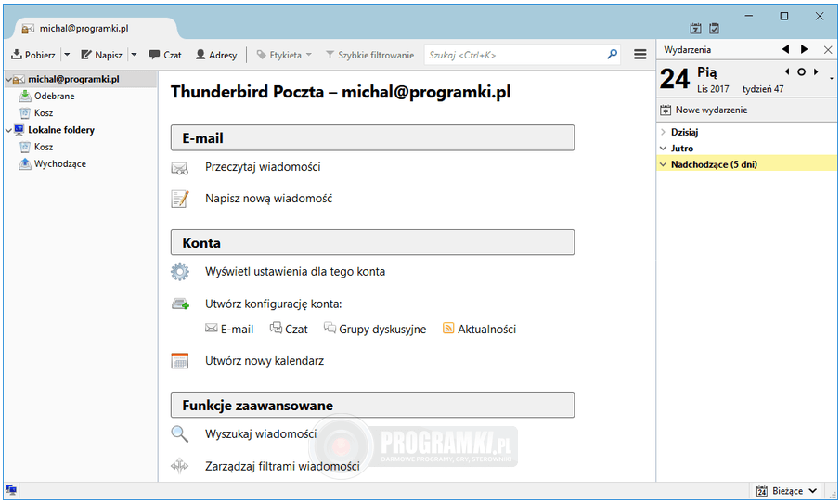
Task: Click the create account configuration icon
Action: [180, 304]
